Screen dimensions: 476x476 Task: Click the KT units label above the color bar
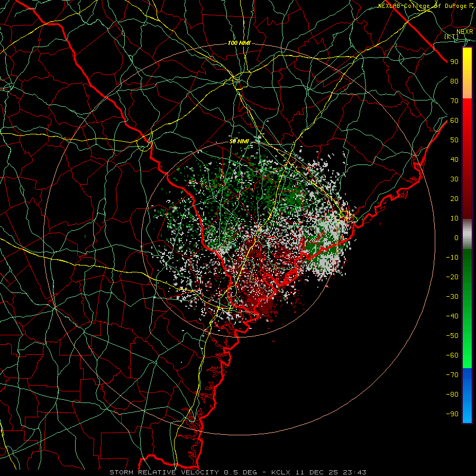(452, 36)
